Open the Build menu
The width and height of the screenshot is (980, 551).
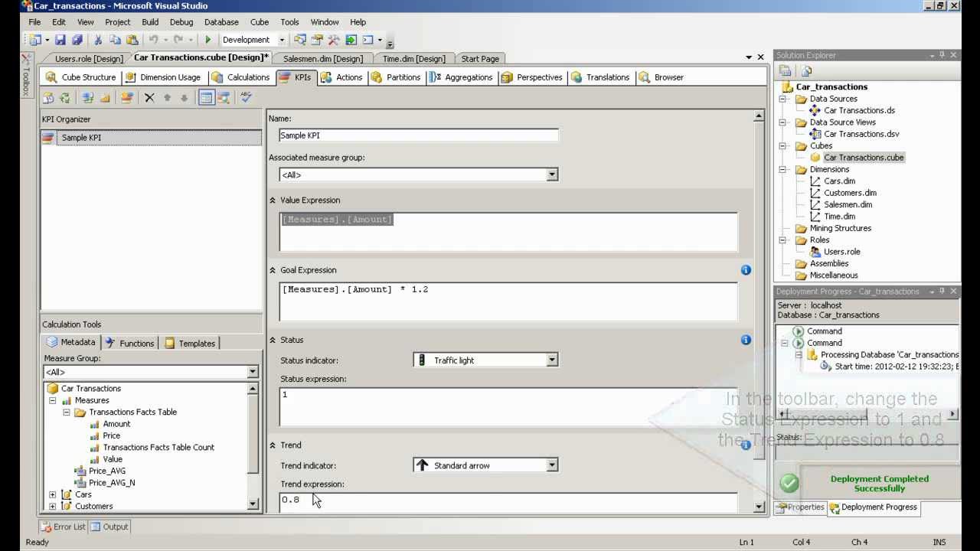(150, 22)
